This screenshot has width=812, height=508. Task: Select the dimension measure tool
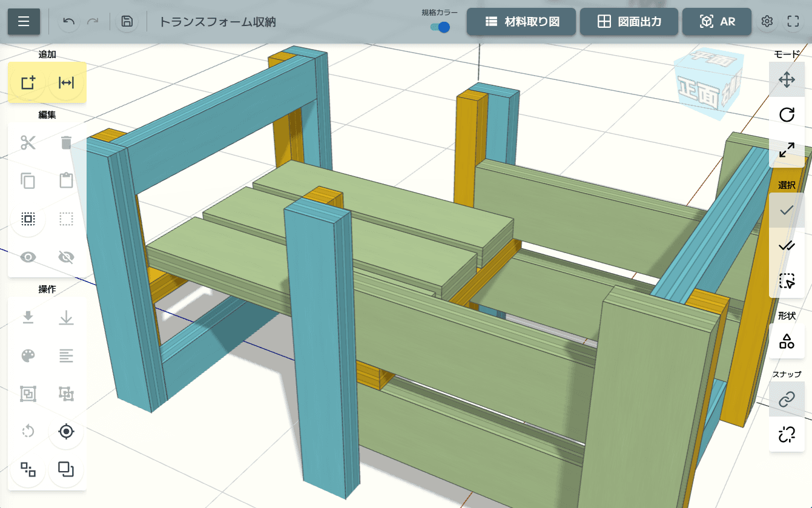click(x=66, y=83)
